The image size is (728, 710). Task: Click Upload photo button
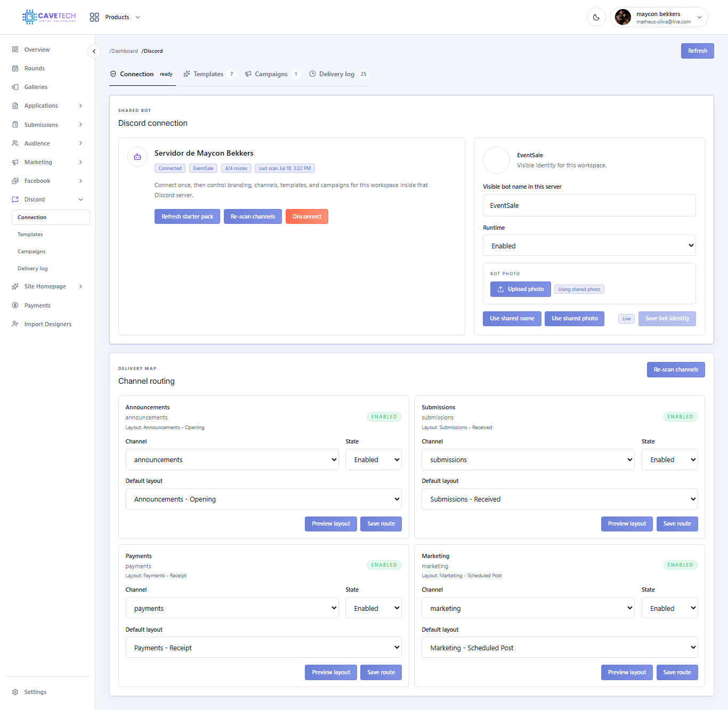tap(521, 289)
